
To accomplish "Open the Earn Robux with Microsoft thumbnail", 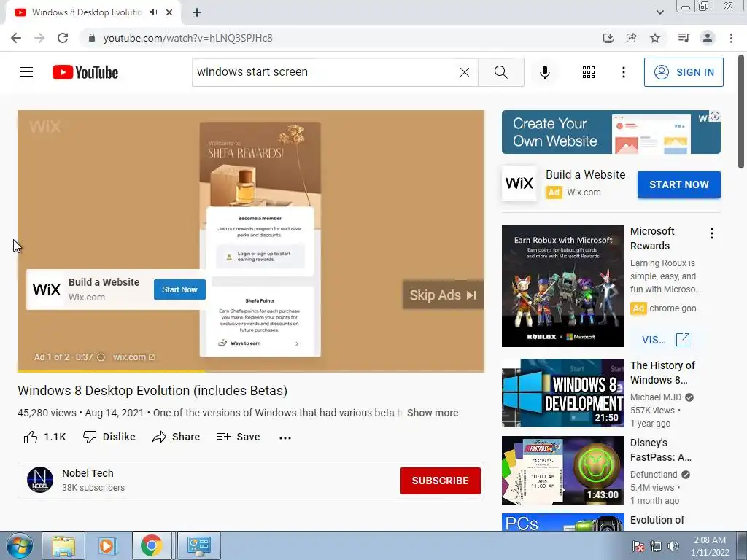I will click(x=562, y=286).
